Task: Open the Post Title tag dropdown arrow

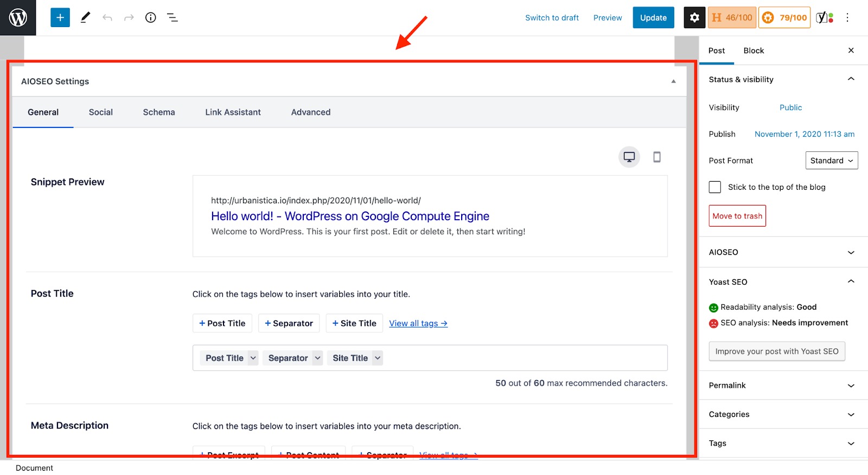Action: pyautogui.click(x=253, y=358)
